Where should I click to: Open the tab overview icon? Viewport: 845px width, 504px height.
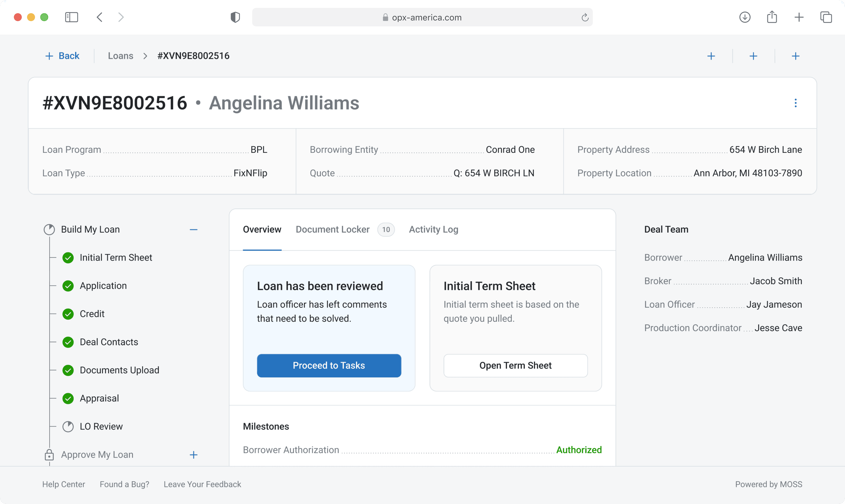pyautogui.click(x=826, y=17)
